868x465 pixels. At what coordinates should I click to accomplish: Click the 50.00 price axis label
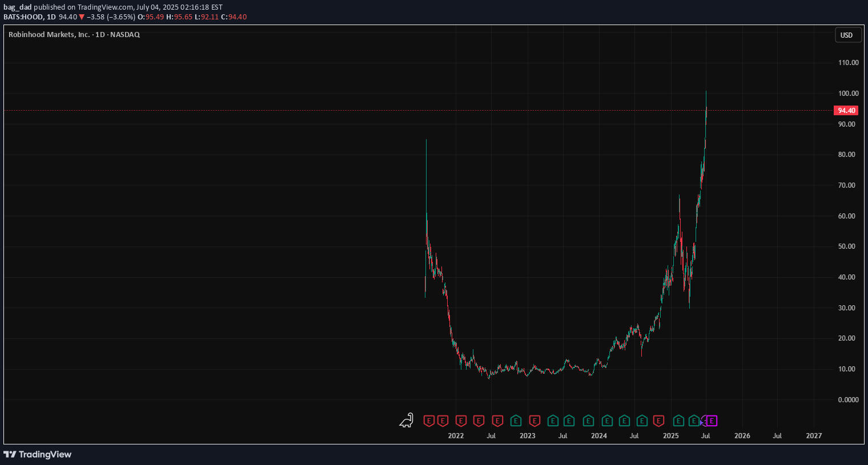click(846, 246)
